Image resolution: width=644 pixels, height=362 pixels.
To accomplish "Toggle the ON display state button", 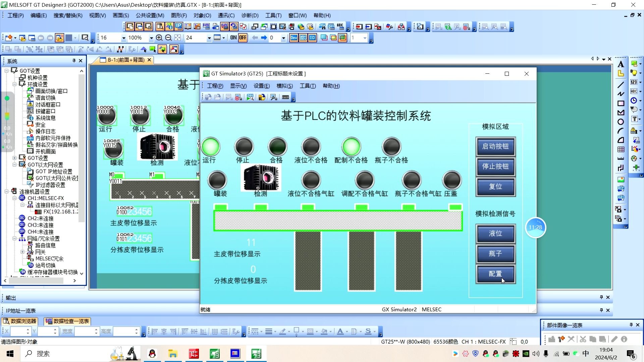I will click(x=233, y=38).
